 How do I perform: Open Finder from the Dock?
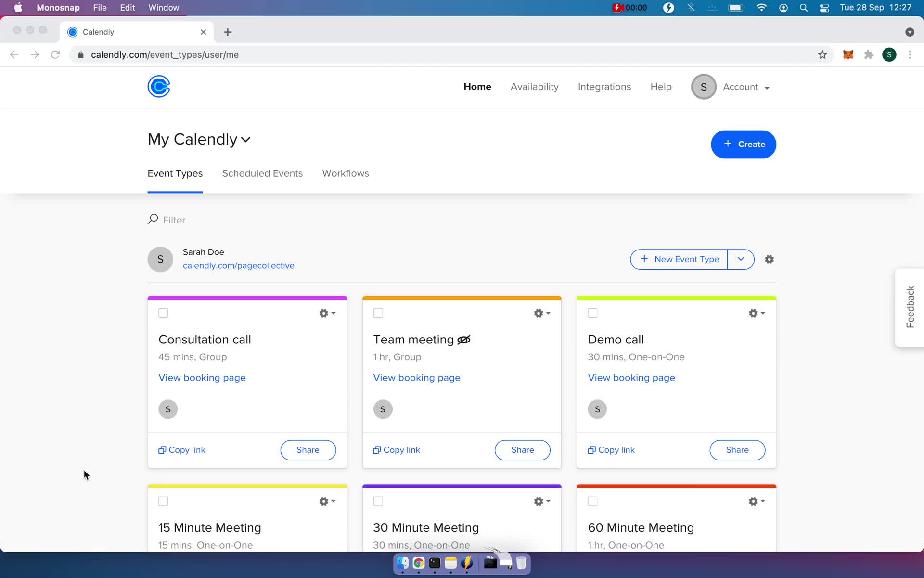(x=402, y=563)
